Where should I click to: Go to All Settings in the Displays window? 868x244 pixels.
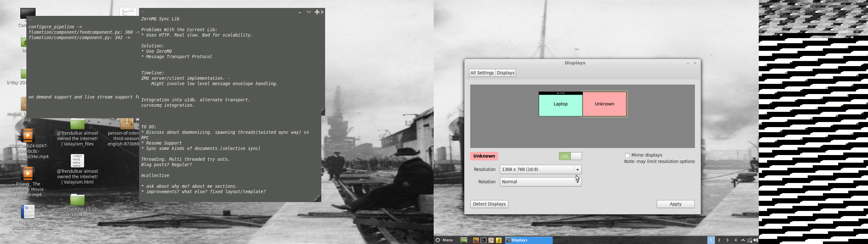pyautogui.click(x=482, y=73)
